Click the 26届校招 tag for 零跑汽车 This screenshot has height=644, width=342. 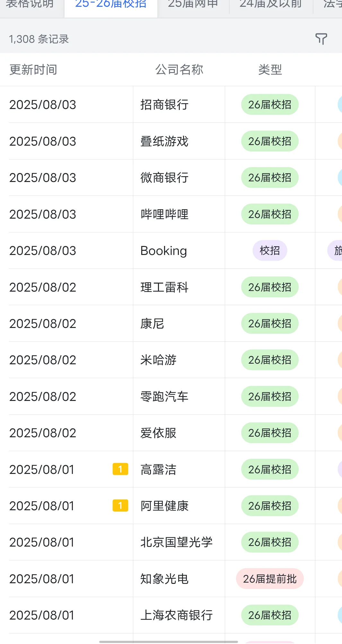tap(270, 396)
